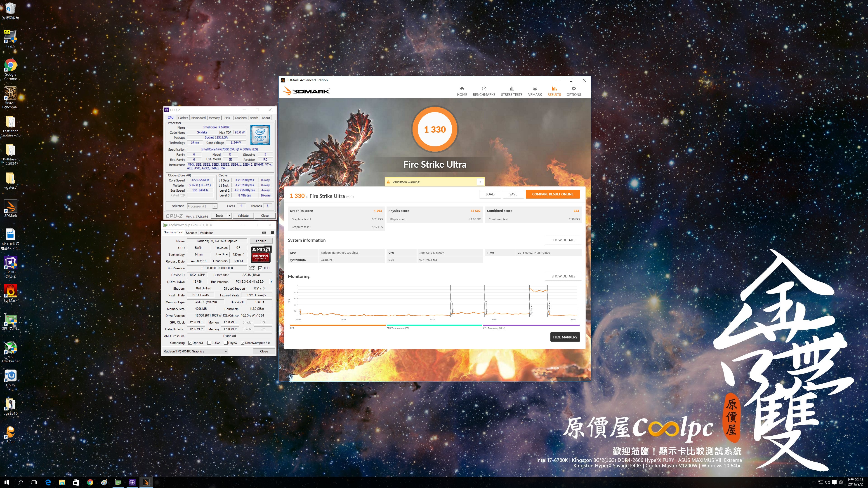
Task: Open the BENCHMARKS section in 3DMark
Action: click(x=484, y=91)
